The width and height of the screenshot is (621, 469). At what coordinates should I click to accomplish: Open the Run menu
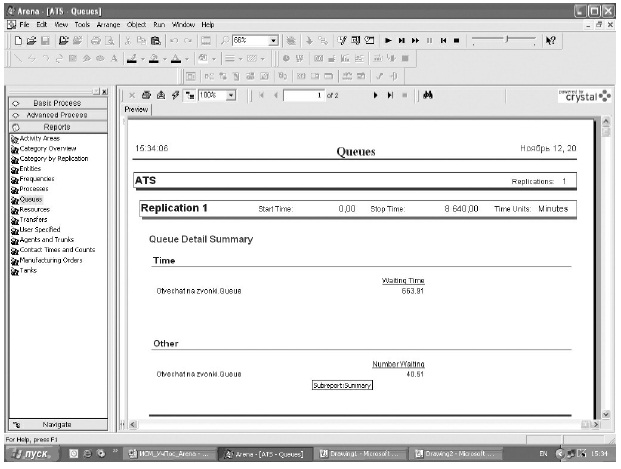click(159, 25)
